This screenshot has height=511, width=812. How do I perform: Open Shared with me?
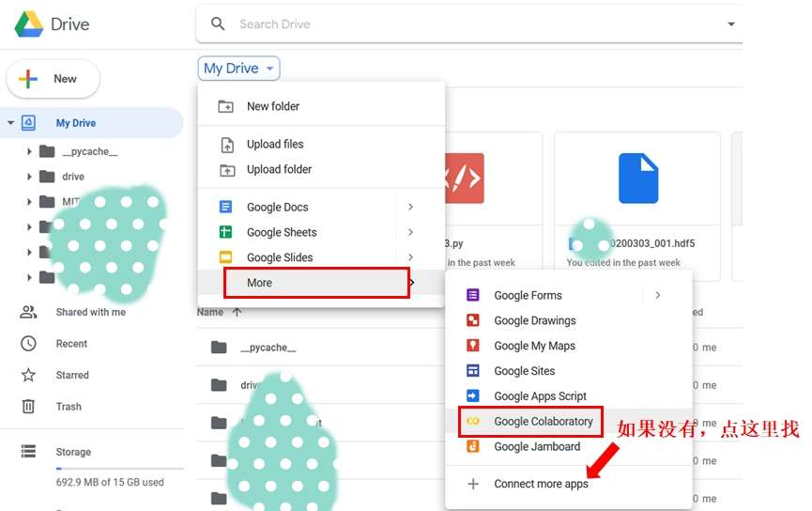[x=91, y=312]
